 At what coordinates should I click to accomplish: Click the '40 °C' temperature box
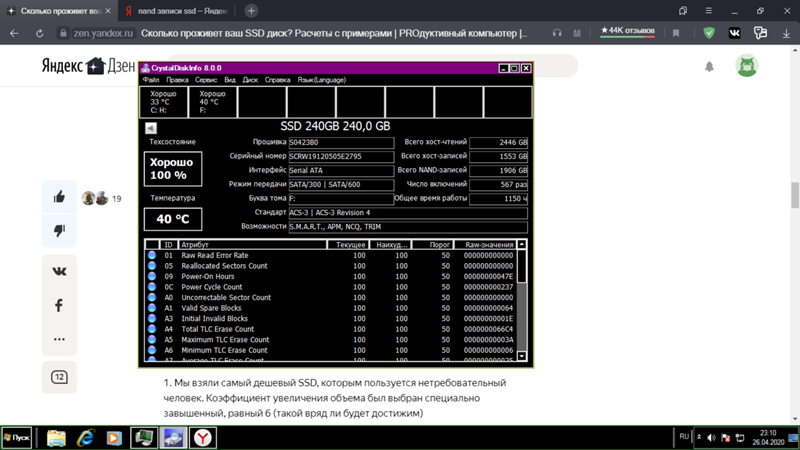[172, 219]
